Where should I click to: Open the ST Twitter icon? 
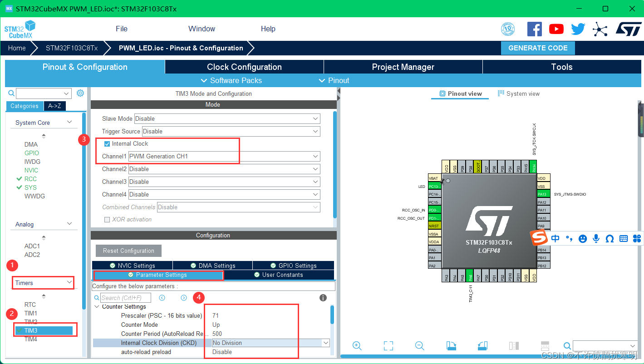[x=578, y=29]
